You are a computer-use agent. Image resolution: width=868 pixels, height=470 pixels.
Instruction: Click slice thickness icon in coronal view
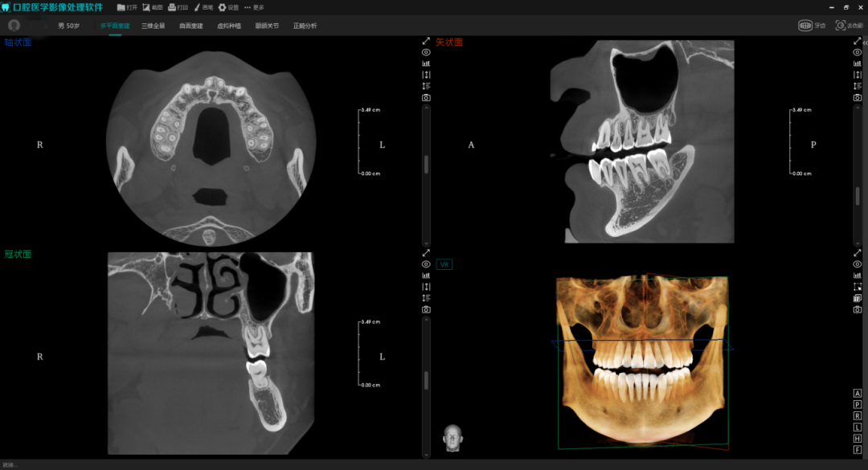point(426,287)
